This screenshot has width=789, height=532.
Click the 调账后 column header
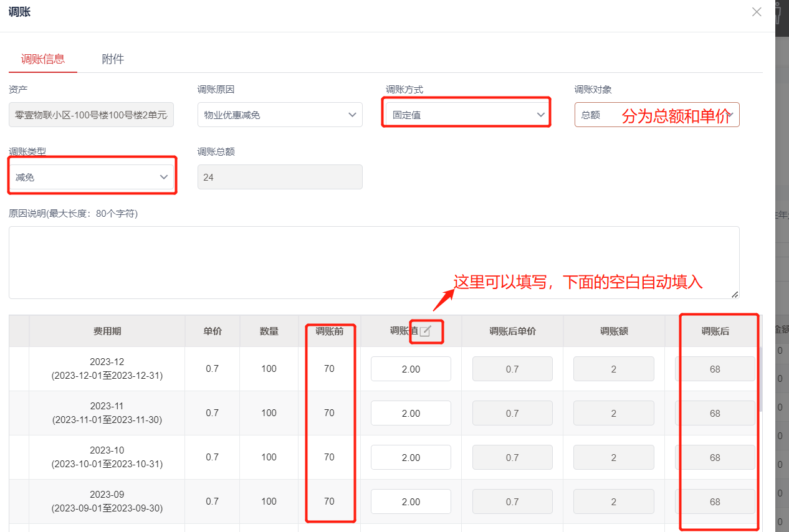coord(715,331)
